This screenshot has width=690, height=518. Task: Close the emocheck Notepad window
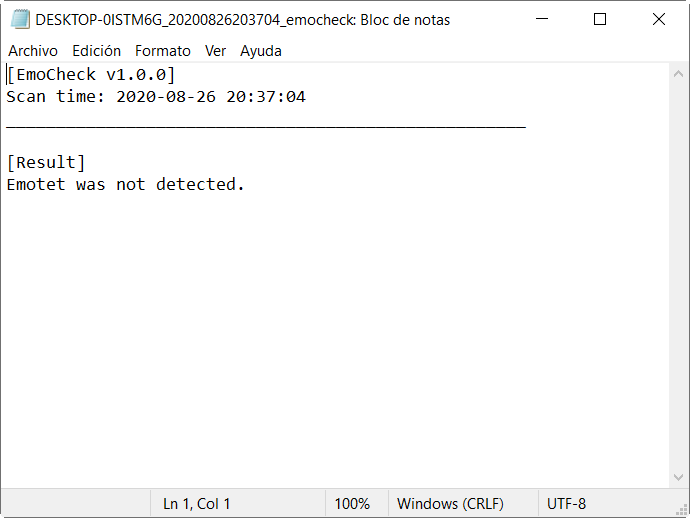(658, 19)
